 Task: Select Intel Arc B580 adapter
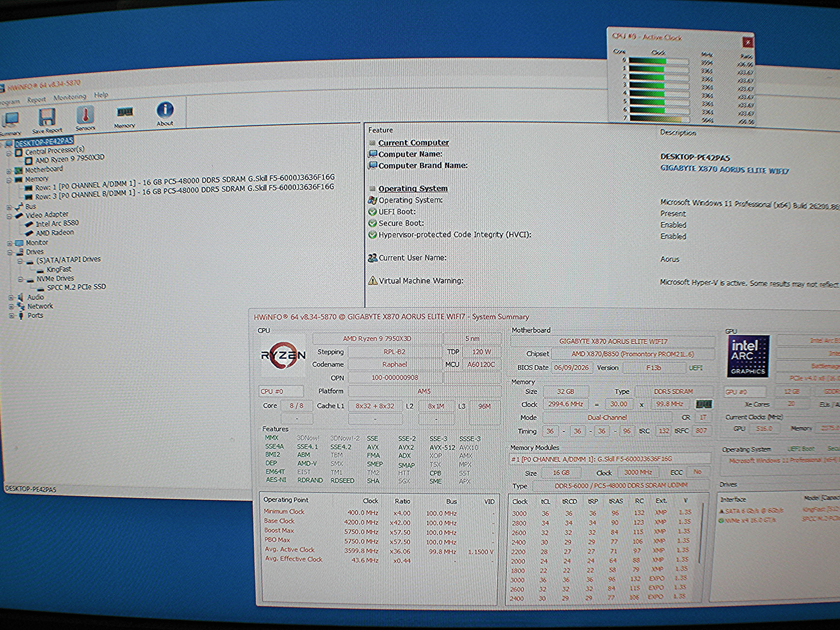(x=57, y=224)
